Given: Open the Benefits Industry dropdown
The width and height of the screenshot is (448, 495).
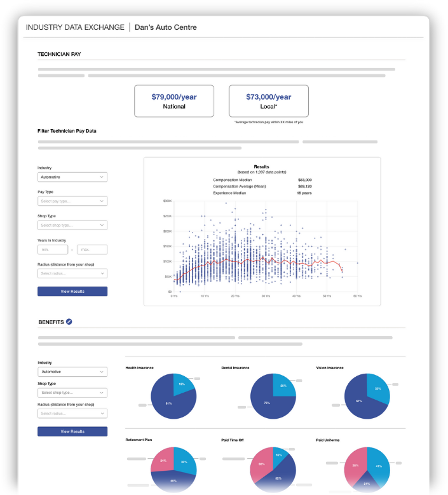Looking at the screenshot, I should [72, 372].
